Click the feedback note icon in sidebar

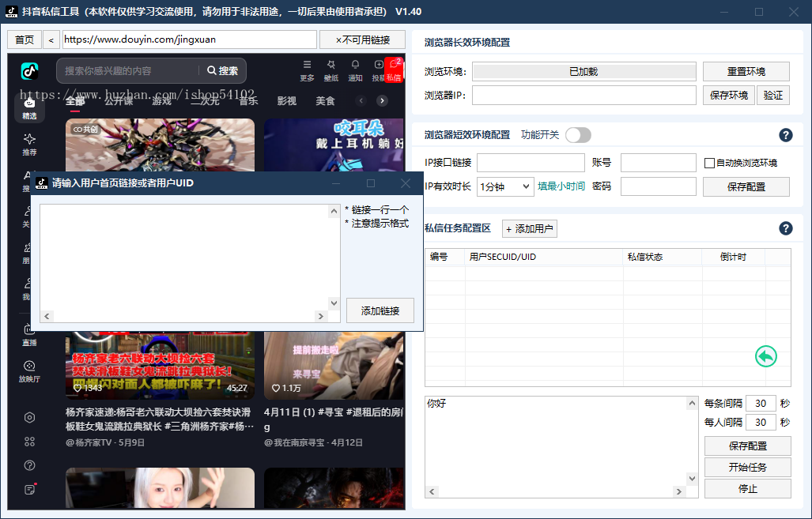pyautogui.click(x=29, y=489)
